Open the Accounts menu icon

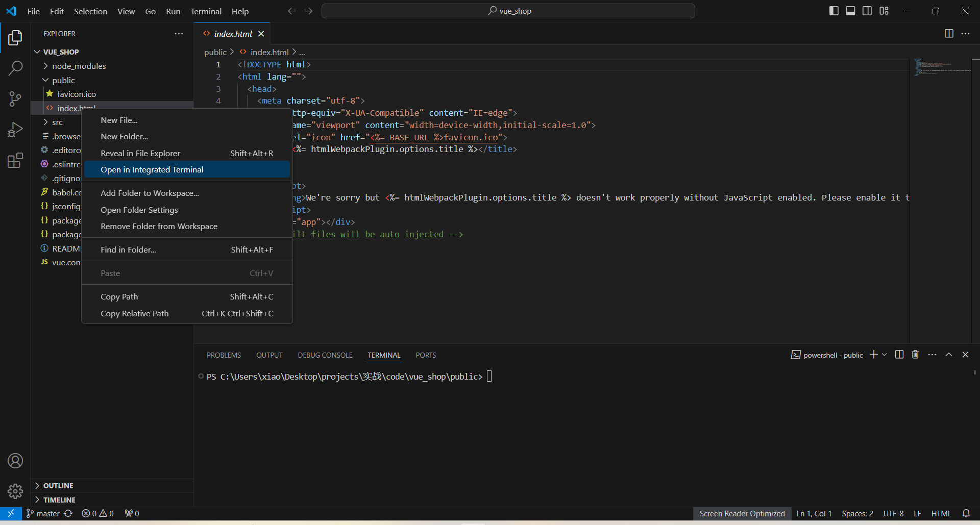(x=15, y=461)
